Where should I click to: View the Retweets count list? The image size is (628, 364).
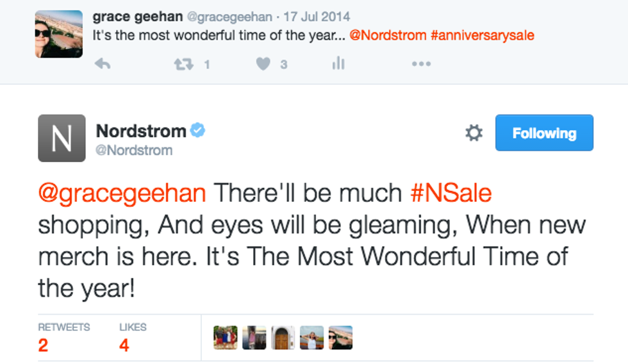tap(63, 336)
